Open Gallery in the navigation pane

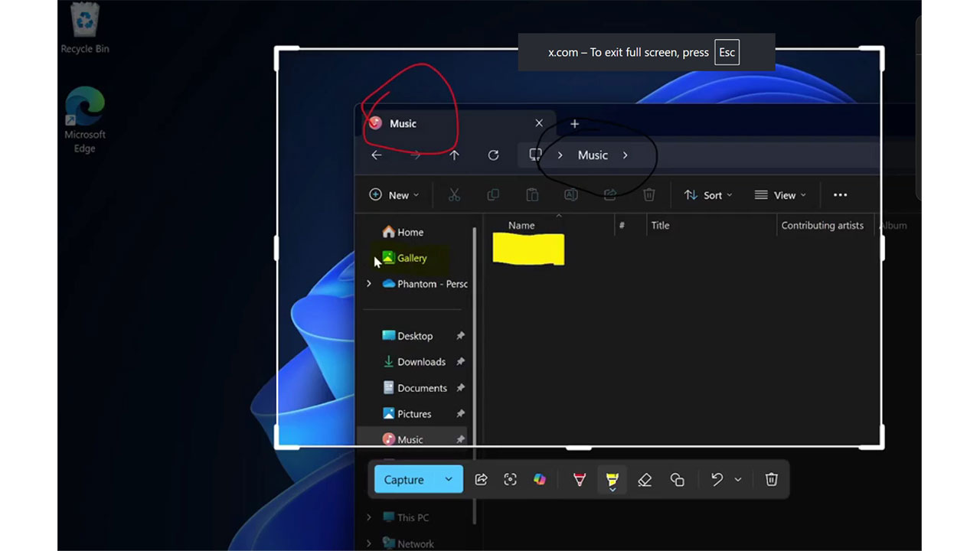[404, 259]
